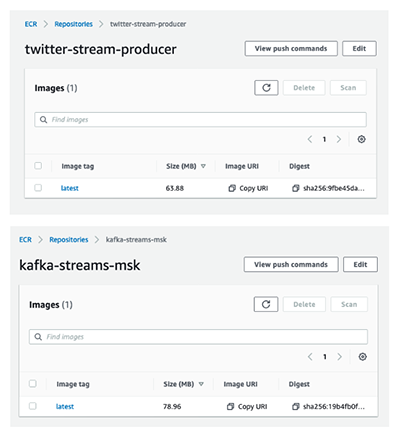Image resolution: width=400 pixels, height=439 pixels.
Task: Copy digest sha256:9fbe45da of twitter image
Action: click(296, 188)
